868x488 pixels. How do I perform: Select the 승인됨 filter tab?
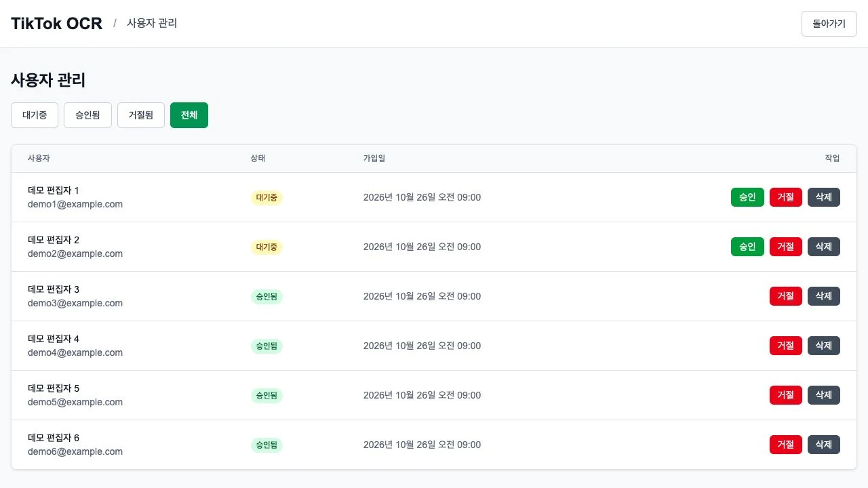click(87, 115)
